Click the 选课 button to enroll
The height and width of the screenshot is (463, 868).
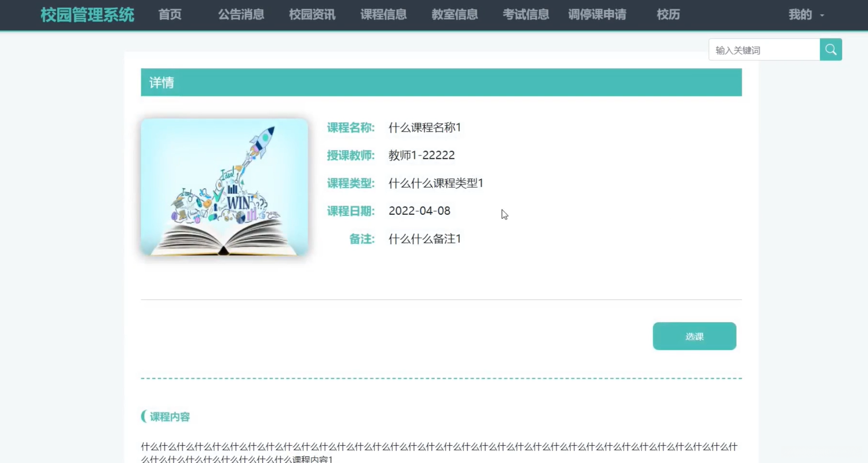coord(694,336)
